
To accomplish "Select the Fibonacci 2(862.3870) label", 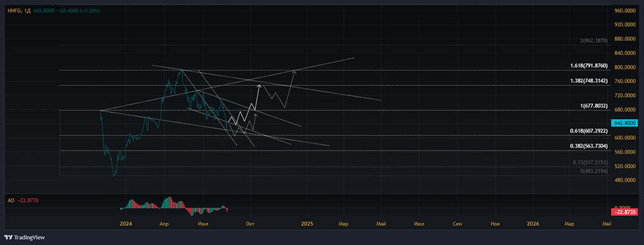I will point(594,41).
